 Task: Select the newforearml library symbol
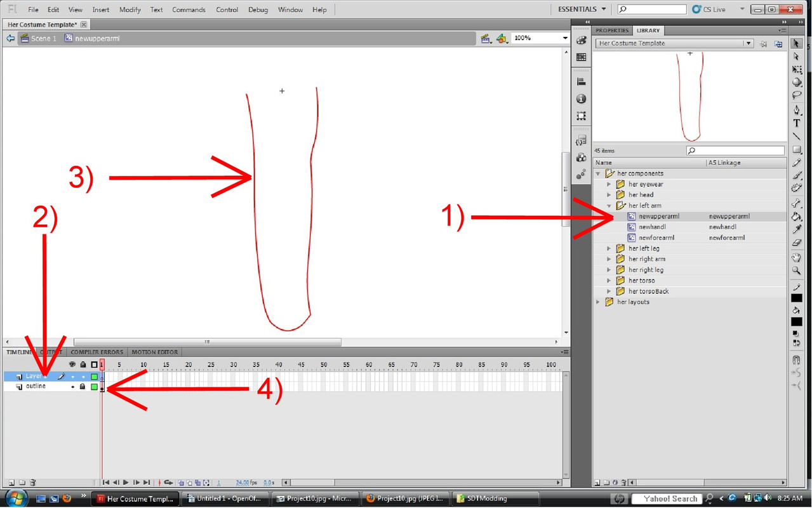click(x=656, y=237)
